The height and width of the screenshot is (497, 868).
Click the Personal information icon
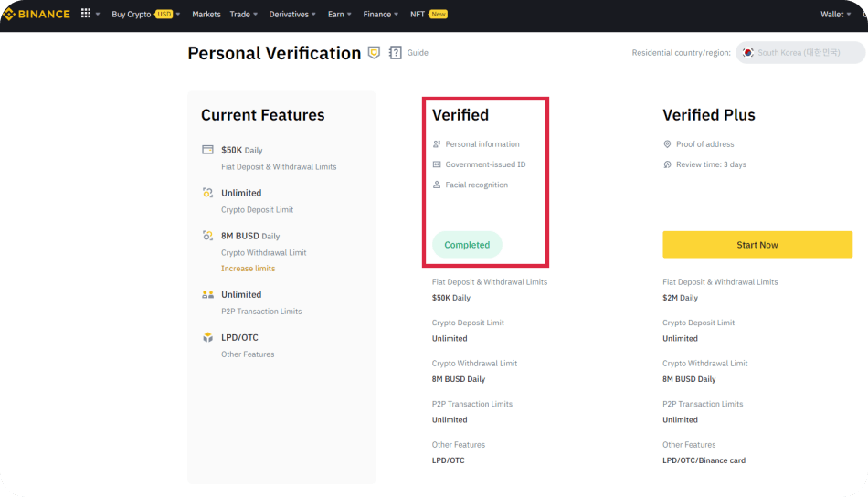[437, 144]
